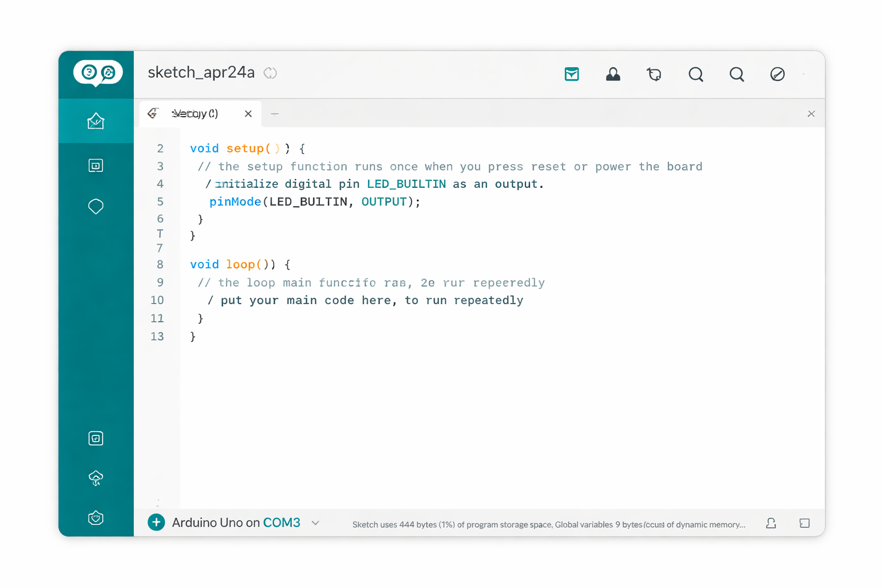Click the shield icon at sidebar bottom

[x=96, y=517]
